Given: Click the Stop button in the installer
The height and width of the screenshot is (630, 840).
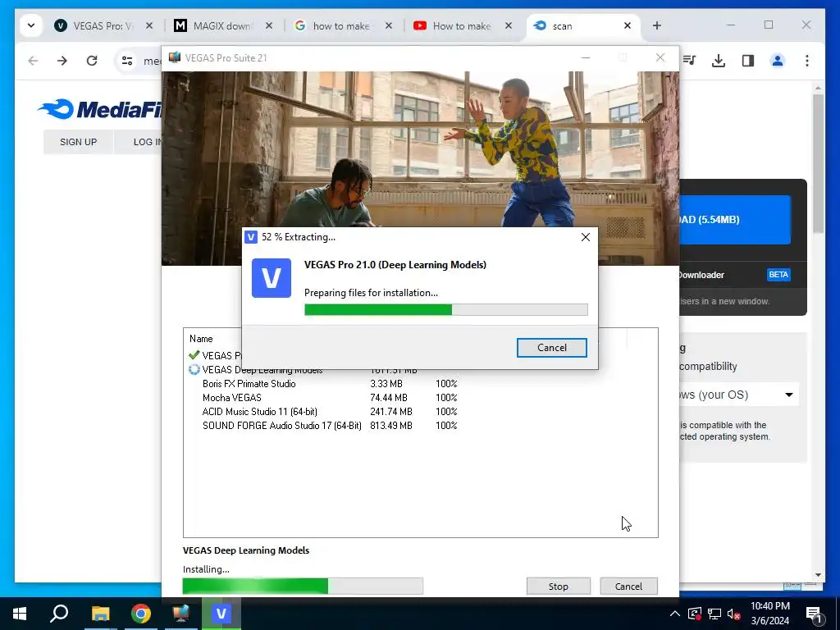Looking at the screenshot, I should (558, 586).
